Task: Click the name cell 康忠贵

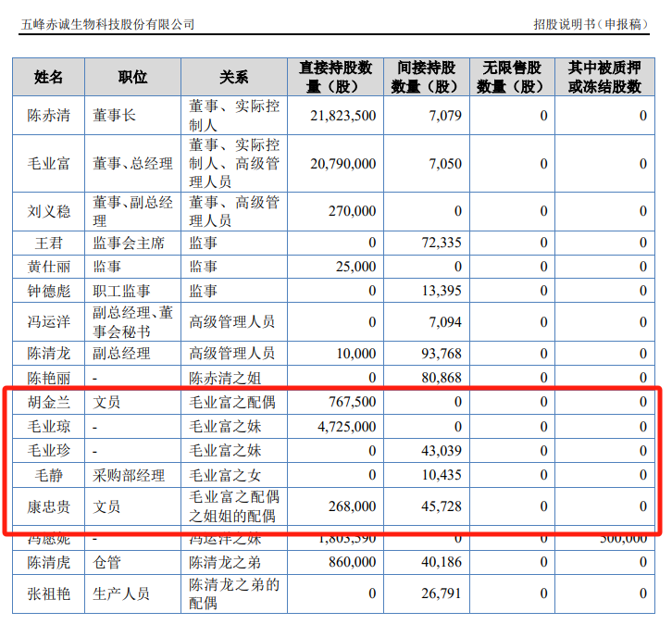Action: (48, 507)
